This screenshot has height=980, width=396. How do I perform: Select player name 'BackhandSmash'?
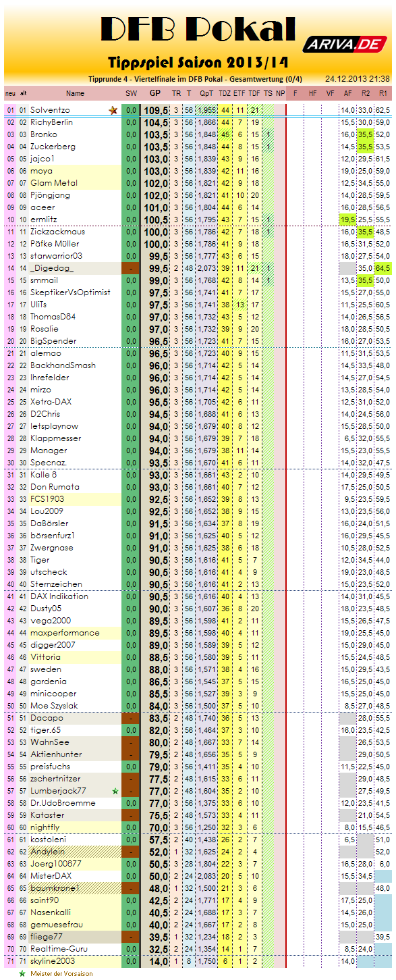(63, 365)
